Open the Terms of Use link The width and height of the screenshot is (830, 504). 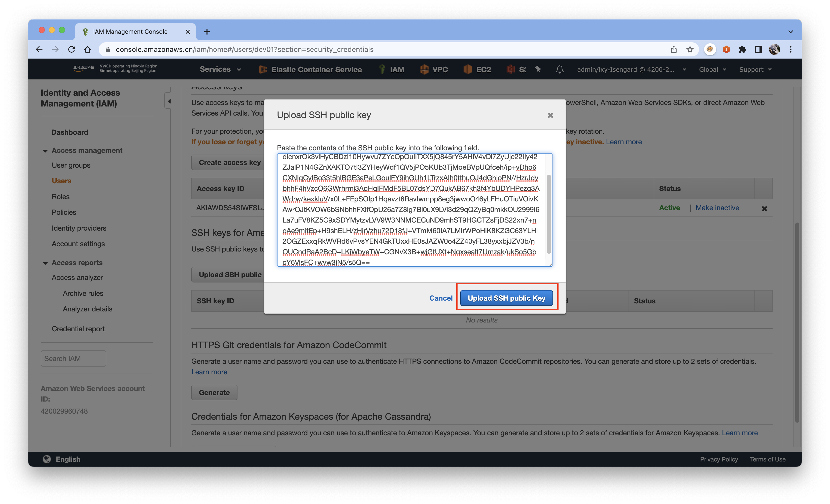(x=767, y=459)
